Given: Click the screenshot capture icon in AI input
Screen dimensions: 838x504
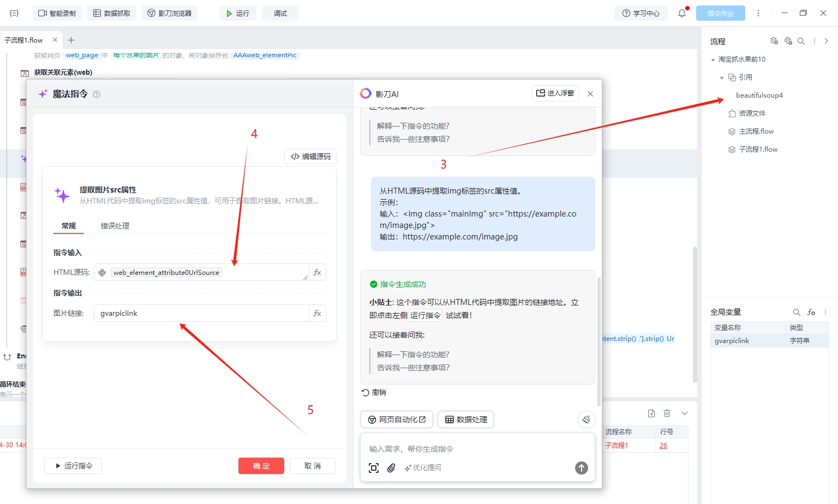Looking at the screenshot, I should (374, 468).
